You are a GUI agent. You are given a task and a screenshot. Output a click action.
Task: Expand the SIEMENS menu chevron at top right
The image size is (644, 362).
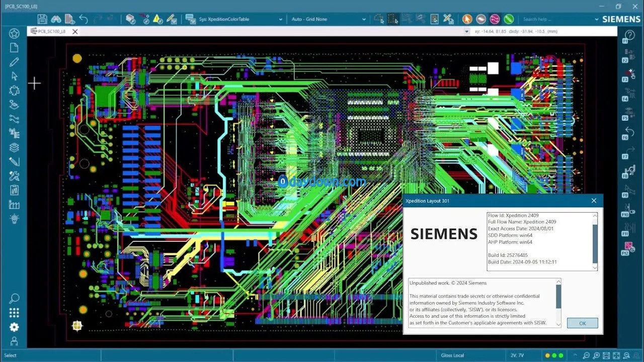598,19
